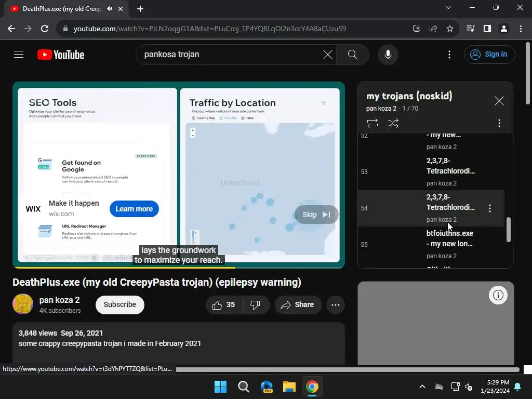The height and width of the screenshot is (399, 532).
Task: Play playlist item 55 btfoiuthns.exe
Action: pyautogui.click(x=431, y=244)
